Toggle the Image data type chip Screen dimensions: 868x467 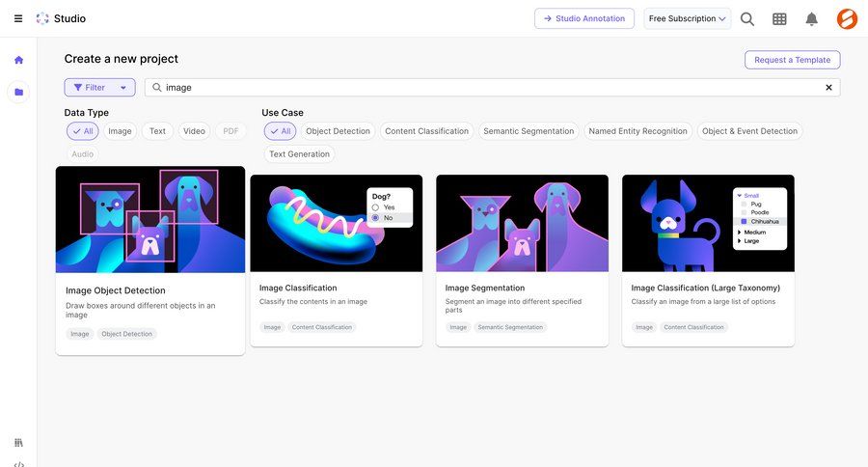click(120, 131)
